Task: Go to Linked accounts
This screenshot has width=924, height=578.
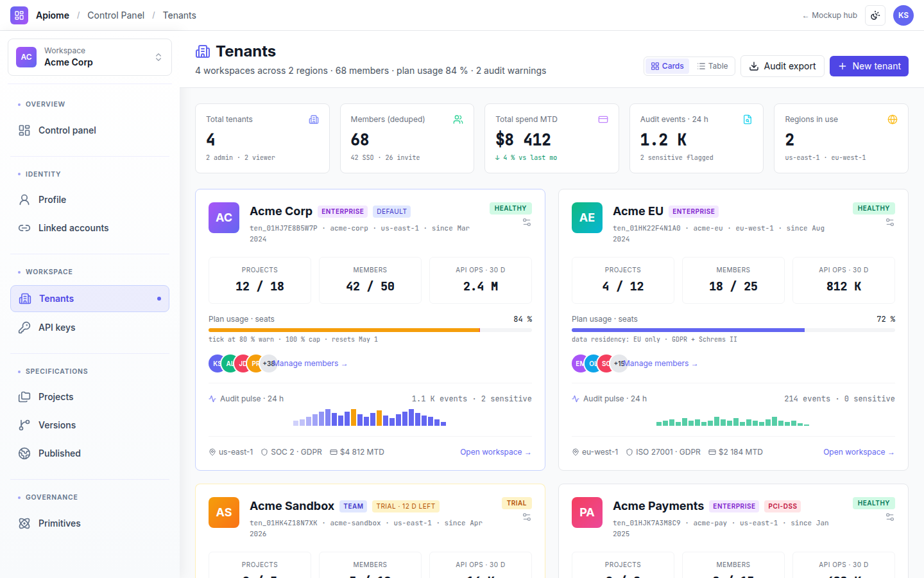Action: (x=90, y=228)
